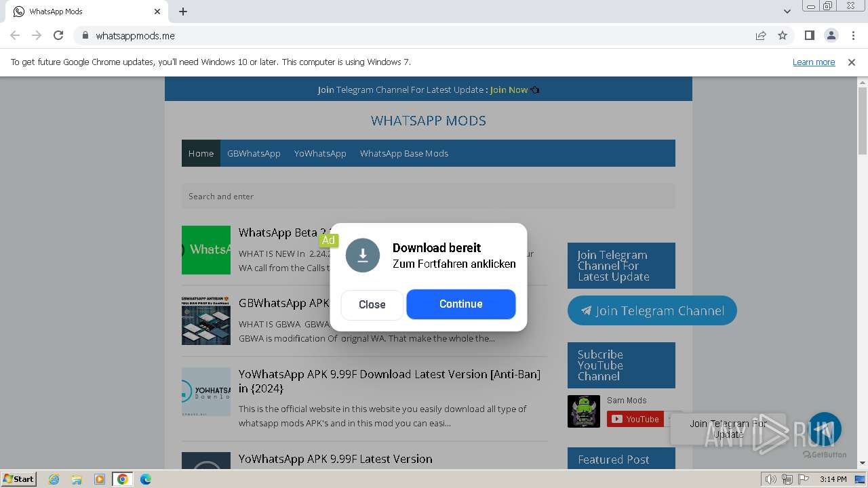Click the Sam Mods channel name

click(627, 401)
